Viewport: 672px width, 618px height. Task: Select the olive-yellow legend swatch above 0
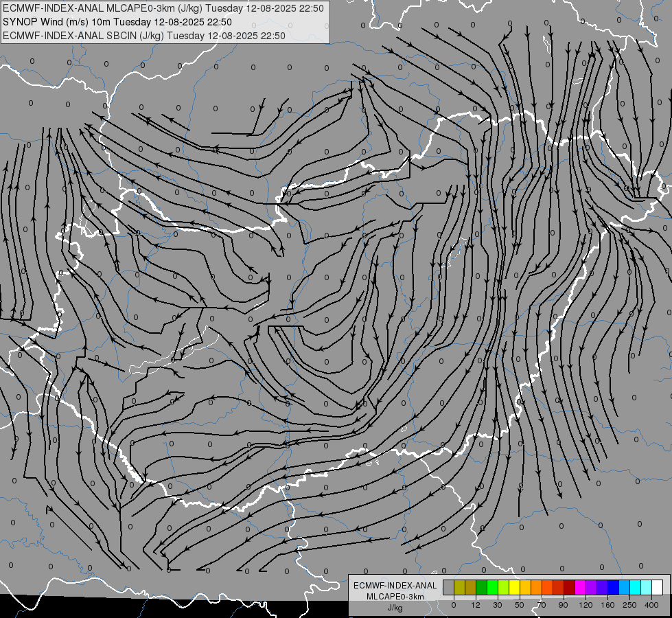[x=459, y=587]
